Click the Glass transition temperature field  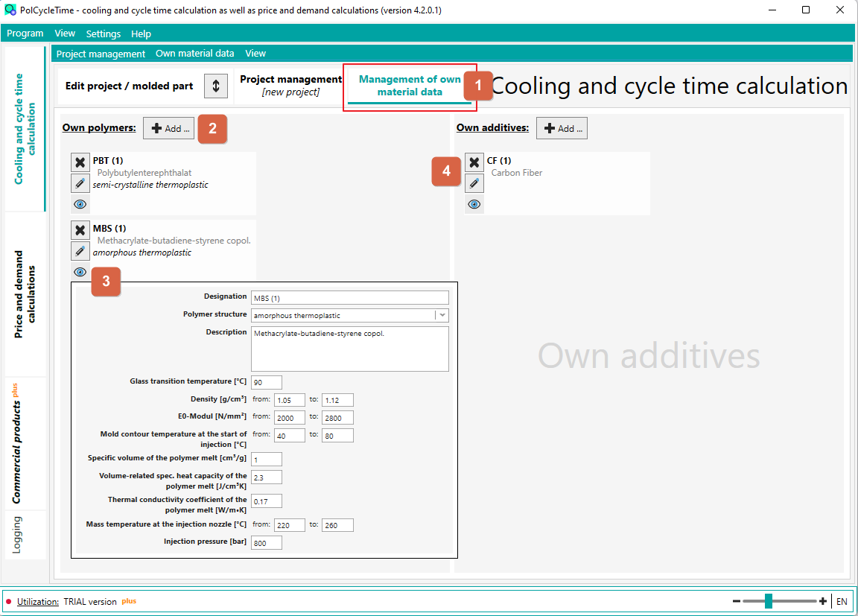tap(267, 382)
